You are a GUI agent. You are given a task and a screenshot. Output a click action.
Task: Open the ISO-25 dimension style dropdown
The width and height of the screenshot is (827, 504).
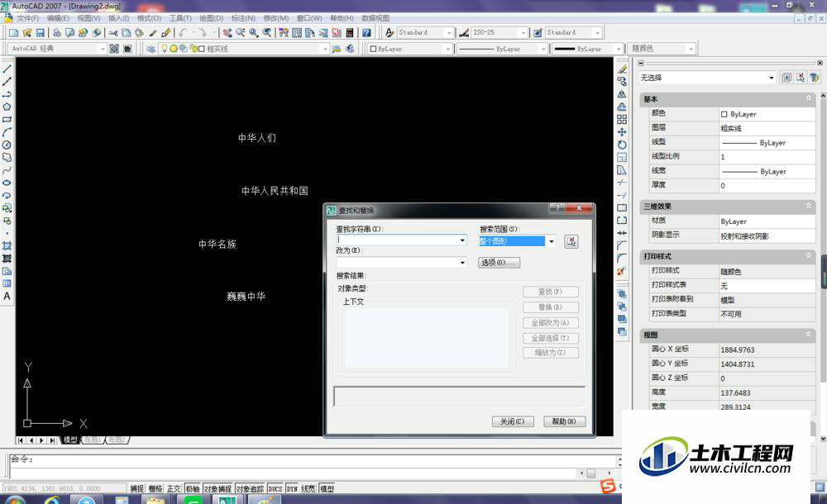[x=523, y=33]
